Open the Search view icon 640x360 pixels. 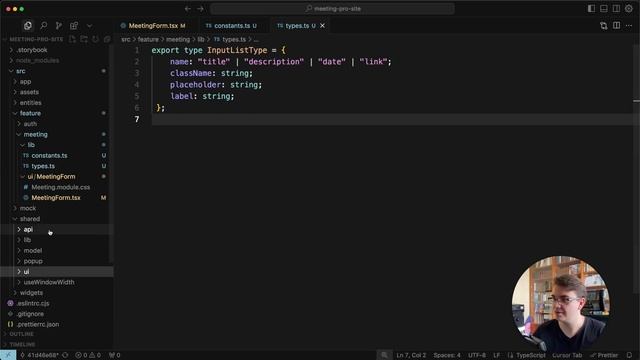click(43, 26)
